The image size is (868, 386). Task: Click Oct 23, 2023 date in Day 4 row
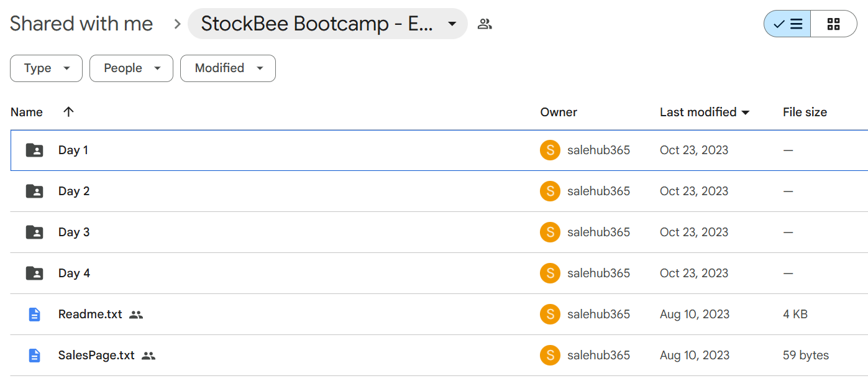coord(694,273)
